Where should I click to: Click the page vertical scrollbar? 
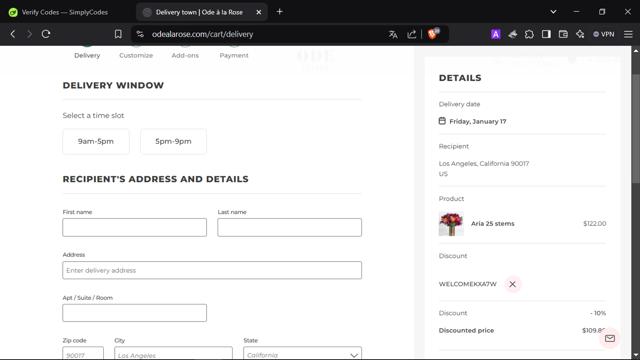pos(636,129)
